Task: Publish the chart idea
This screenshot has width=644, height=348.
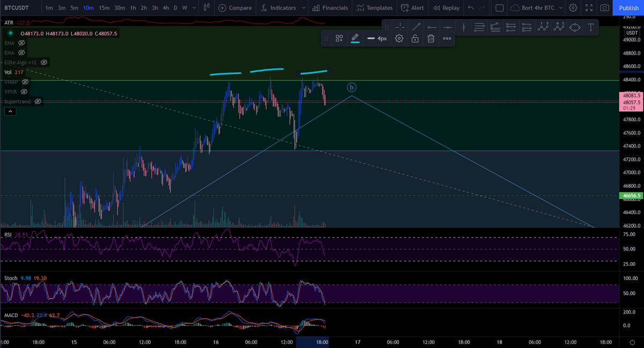Action: pos(628,8)
